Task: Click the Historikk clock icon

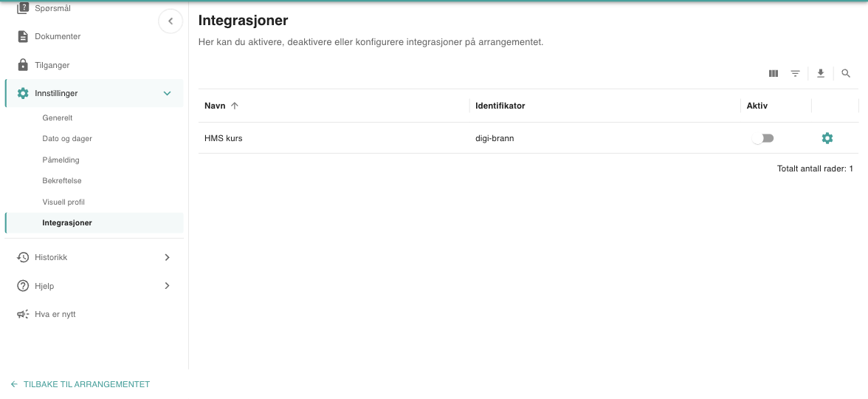Action: click(23, 257)
